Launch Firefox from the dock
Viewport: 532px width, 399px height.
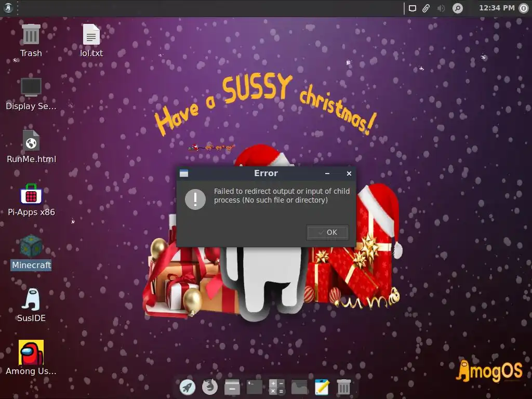point(210,387)
